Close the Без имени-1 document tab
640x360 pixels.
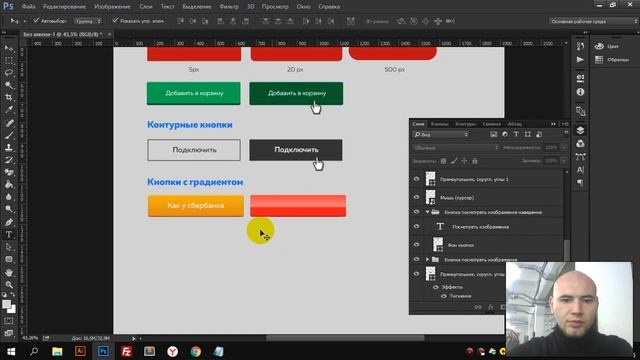point(109,34)
